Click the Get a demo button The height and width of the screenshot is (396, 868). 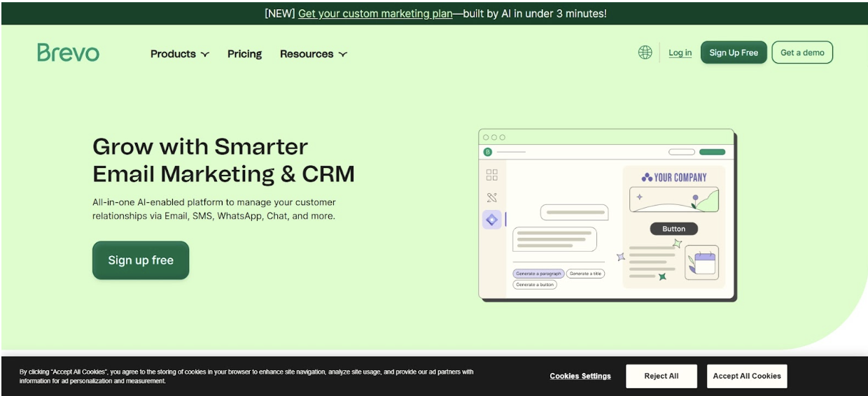click(802, 52)
